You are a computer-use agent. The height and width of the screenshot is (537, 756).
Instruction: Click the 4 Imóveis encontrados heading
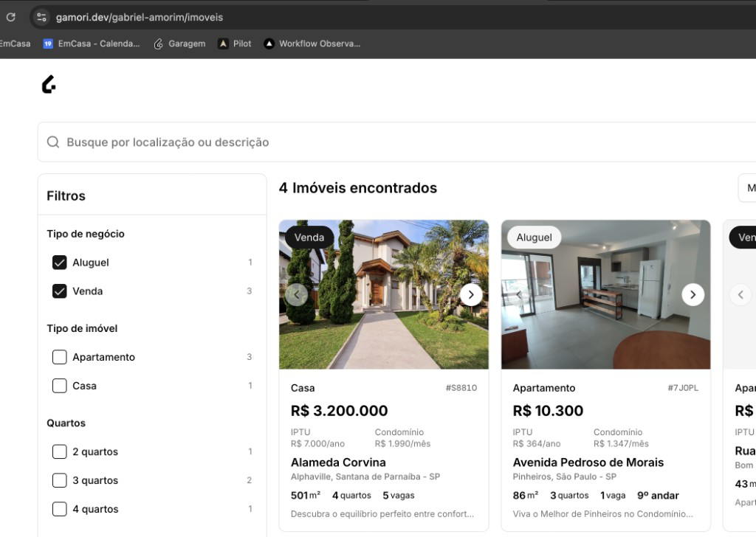(x=358, y=188)
